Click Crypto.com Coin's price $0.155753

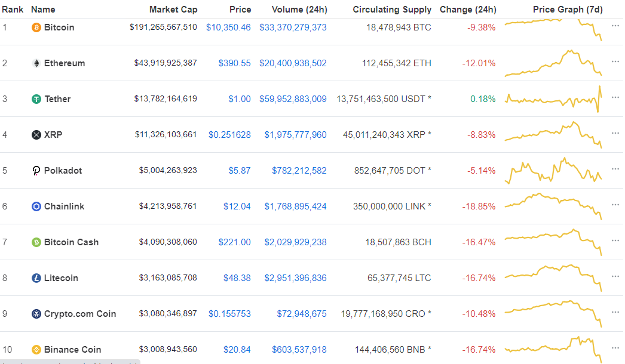click(x=229, y=314)
